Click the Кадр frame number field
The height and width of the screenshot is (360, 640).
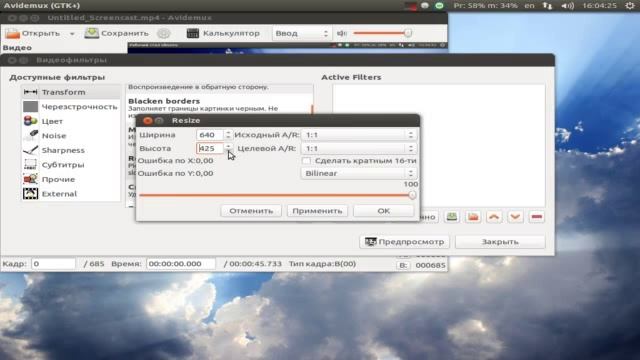(x=53, y=264)
